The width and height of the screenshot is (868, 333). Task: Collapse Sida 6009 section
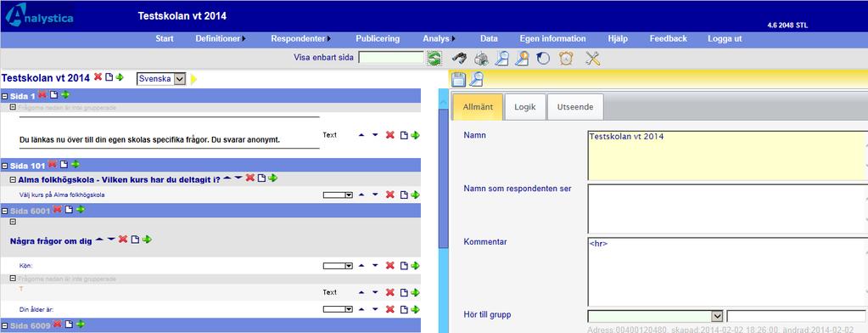point(5,325)
